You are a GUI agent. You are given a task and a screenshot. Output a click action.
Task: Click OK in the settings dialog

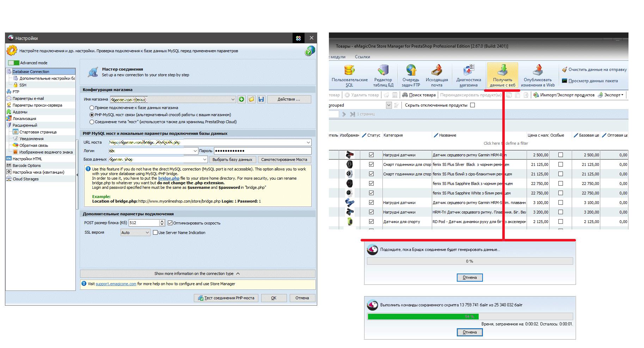point(274,298)
